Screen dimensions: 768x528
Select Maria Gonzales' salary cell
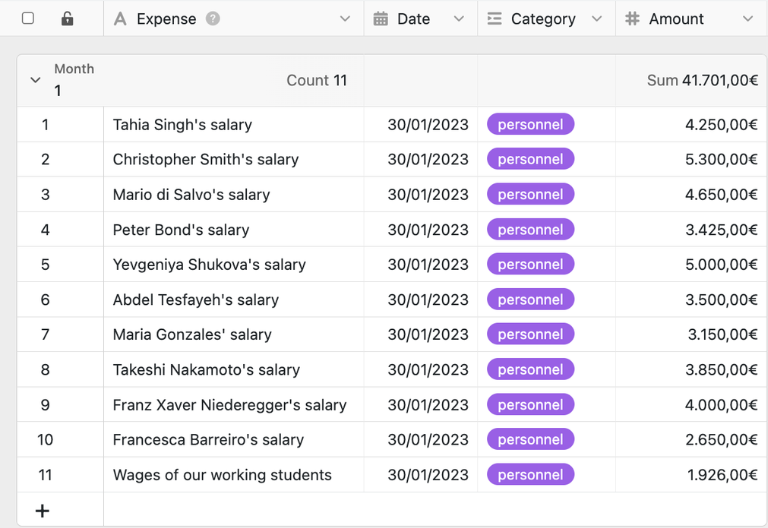point(234,335)
